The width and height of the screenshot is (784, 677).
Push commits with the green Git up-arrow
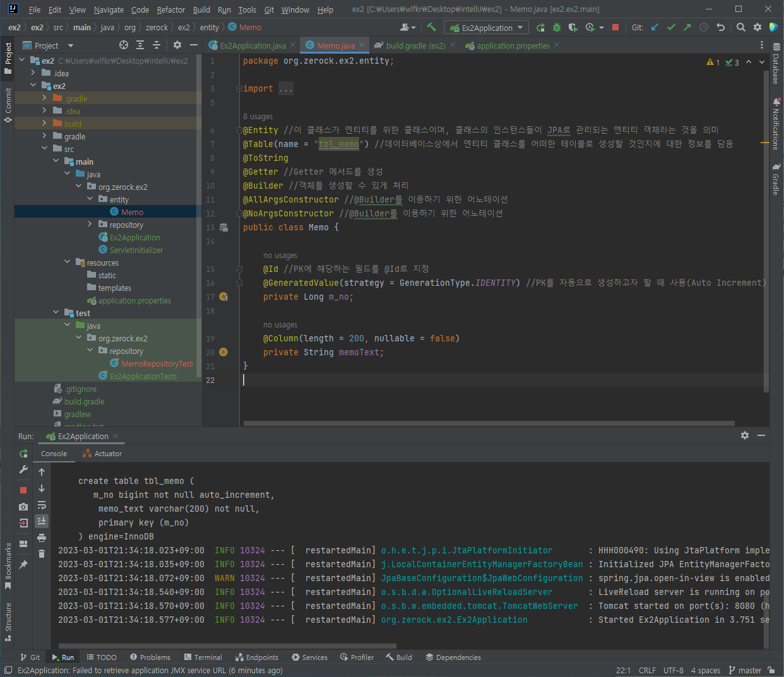click(687, 27)
